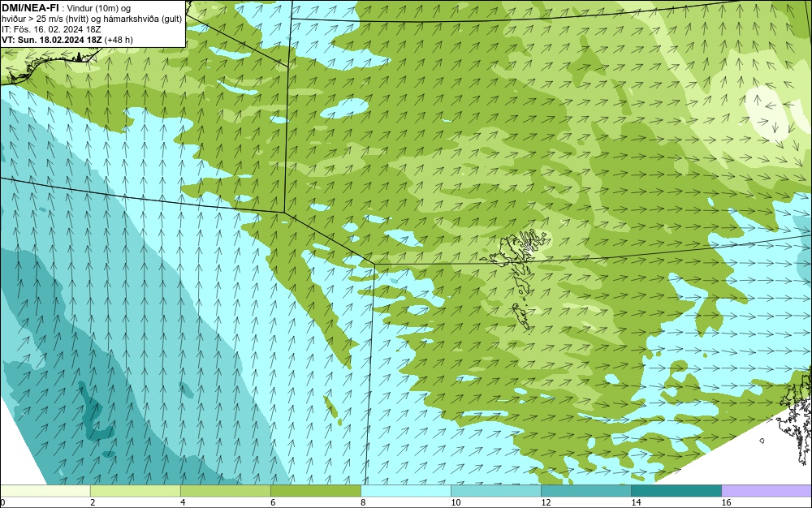Click the 2–4 m/s light green legend swatch
Screen dimensions: 812x508
[x=135, y=490]
